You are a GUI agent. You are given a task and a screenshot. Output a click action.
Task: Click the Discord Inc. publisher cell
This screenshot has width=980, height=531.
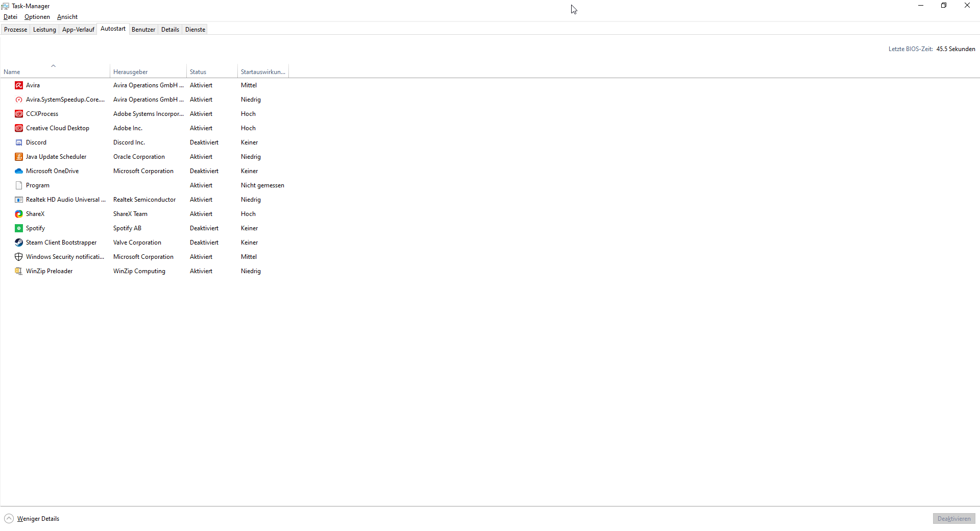pos(129,142)
